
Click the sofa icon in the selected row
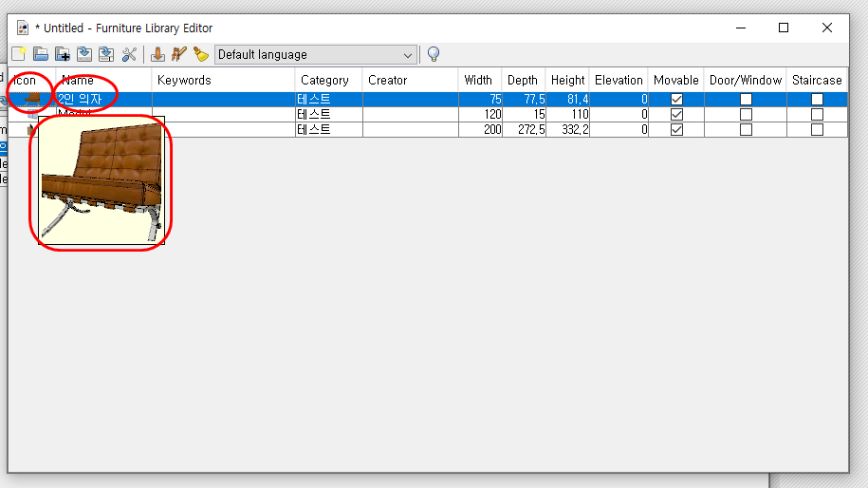[x=32, y=99]
